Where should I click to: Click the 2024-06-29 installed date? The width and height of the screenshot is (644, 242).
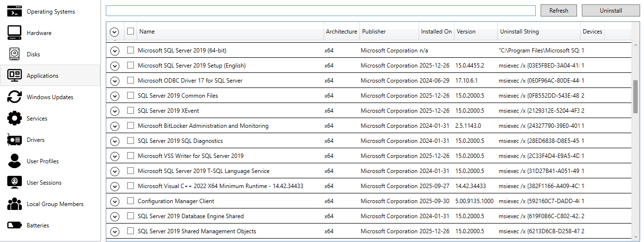(434, 80)
